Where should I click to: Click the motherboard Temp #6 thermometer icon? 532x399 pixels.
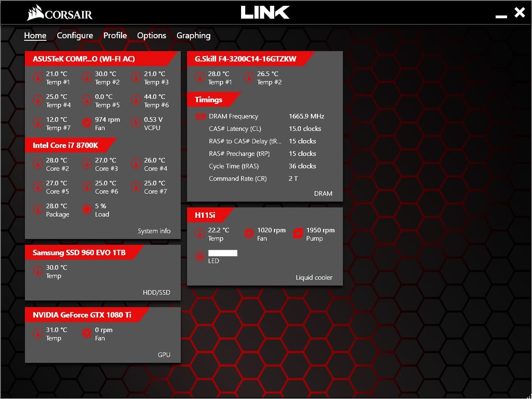(136, 100)
